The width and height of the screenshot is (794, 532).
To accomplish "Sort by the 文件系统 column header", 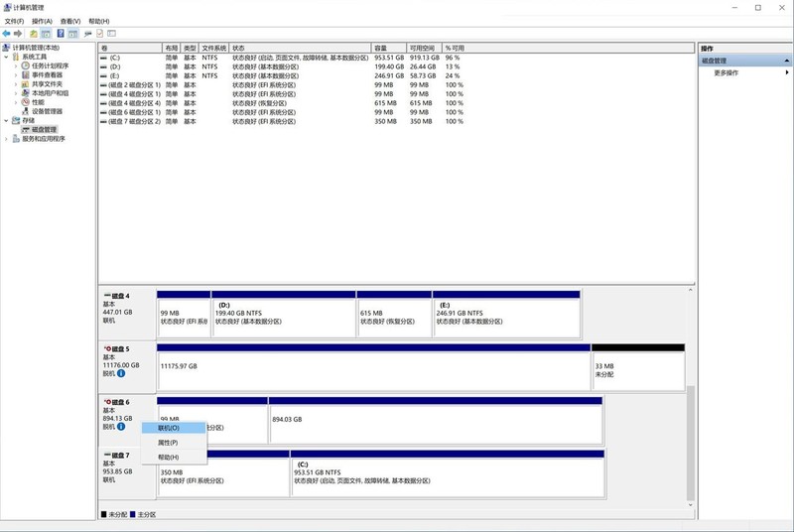I will [214, 48].
